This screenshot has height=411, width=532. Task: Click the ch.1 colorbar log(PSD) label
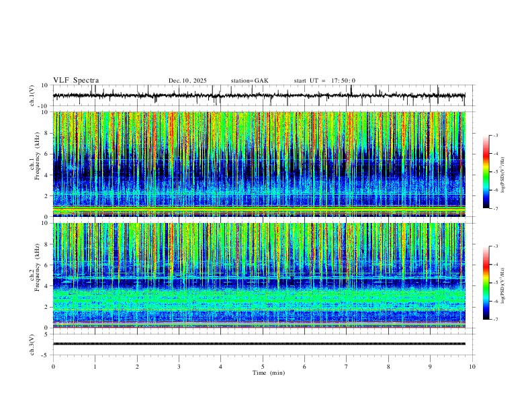coord(502,175)
